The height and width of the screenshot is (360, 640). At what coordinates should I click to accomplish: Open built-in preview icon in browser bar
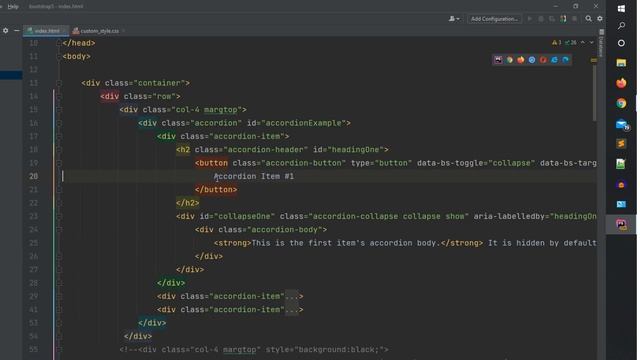point(498,60)
